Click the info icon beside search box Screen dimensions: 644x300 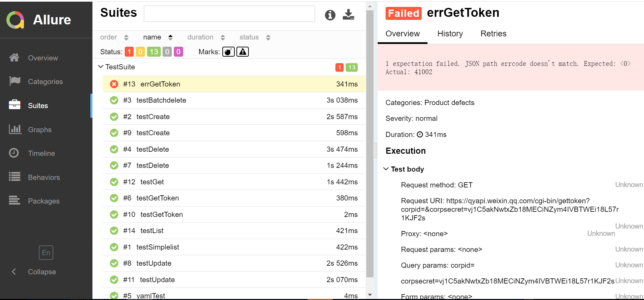click(330, 15)
